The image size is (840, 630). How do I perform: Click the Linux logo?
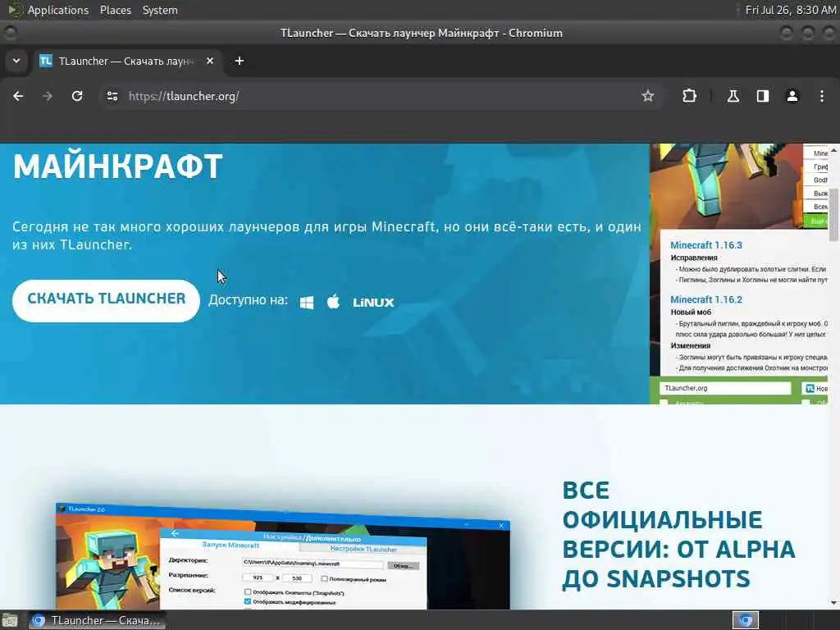[373, 303]
